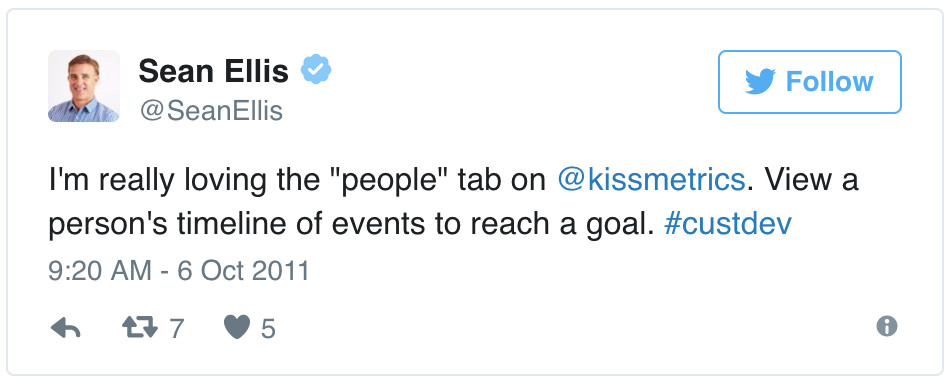950x382 pixels.
Task: Open Sean Ellis profile photo
Action: pyautogui.click(x=84, y=86)
